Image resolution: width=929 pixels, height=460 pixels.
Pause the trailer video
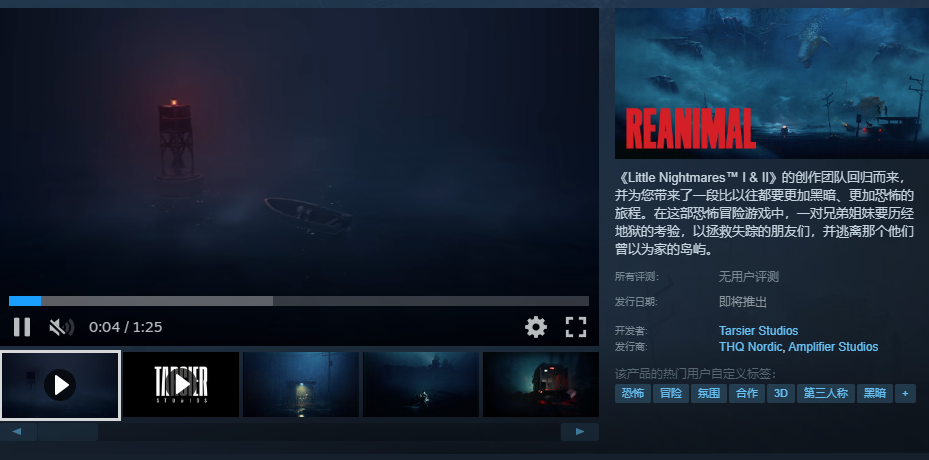[22, 327]
